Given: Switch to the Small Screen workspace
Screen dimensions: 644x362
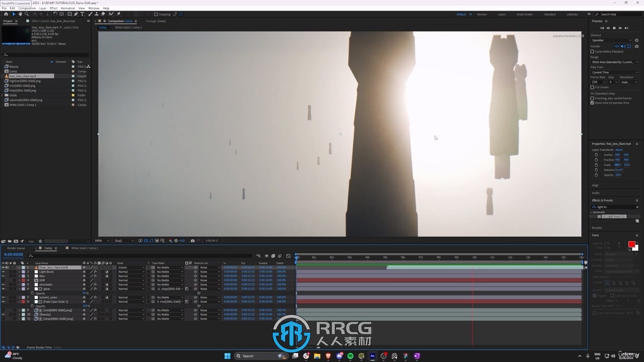Looking at the screenshot, I should pyautogui.click(x=525, y=14).
